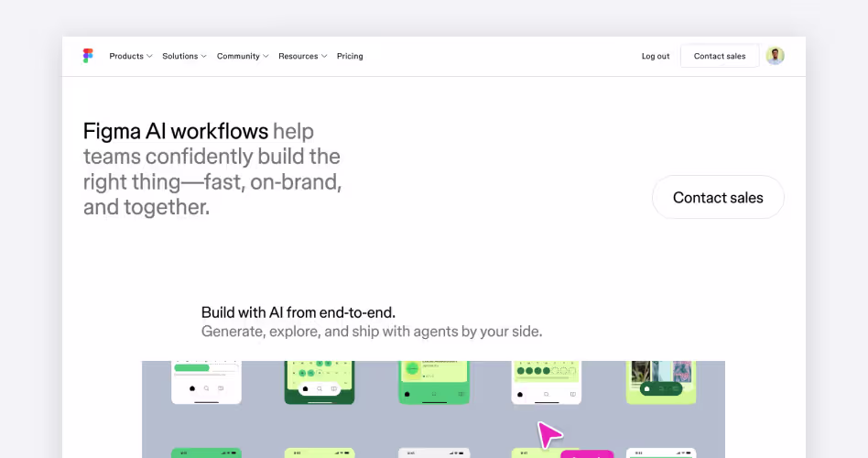
Task: Click the 'Figma AI workflows' headline text
Action: click(176, 131)
